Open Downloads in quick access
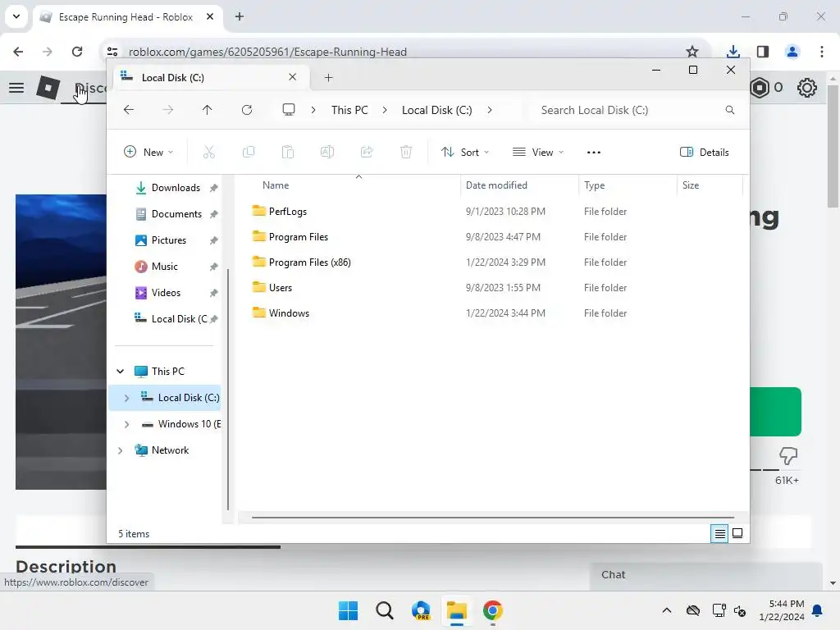Screen dimensions: 840x630 tap(176, 188)
